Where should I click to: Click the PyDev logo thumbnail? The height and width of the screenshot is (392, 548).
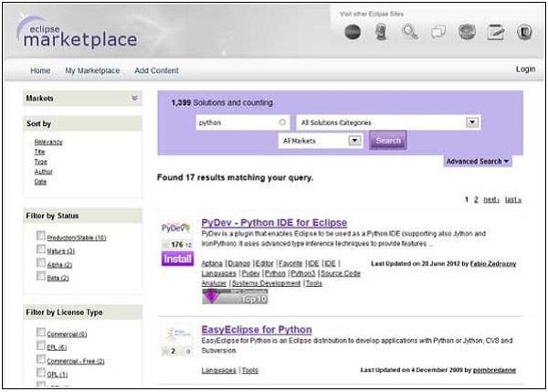(x=176, y=228)
